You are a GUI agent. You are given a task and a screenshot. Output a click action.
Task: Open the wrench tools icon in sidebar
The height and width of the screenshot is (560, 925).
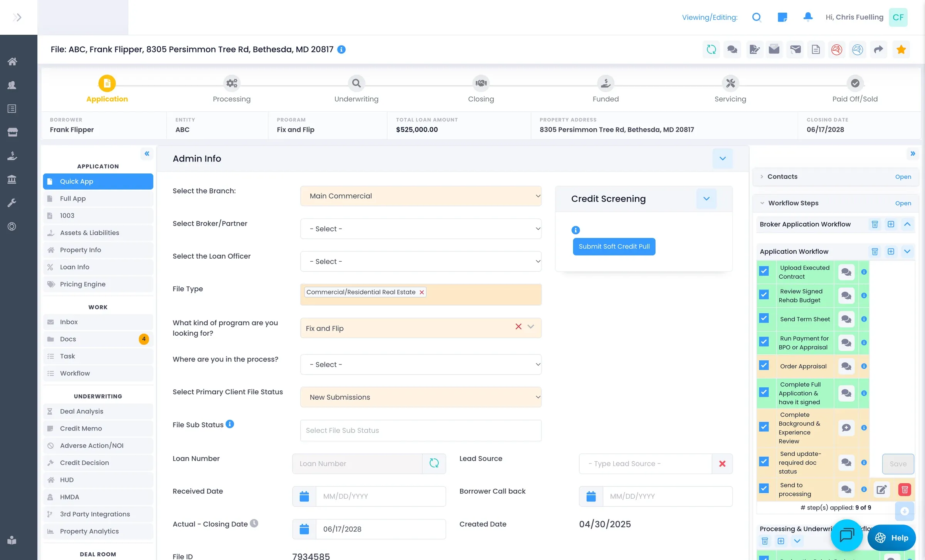12,203
